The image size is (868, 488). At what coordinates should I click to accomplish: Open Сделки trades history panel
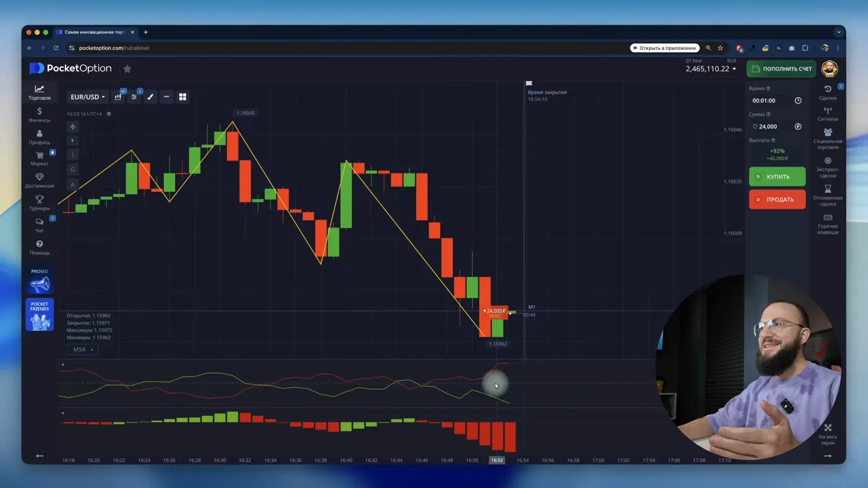click(x=828, y=92)
